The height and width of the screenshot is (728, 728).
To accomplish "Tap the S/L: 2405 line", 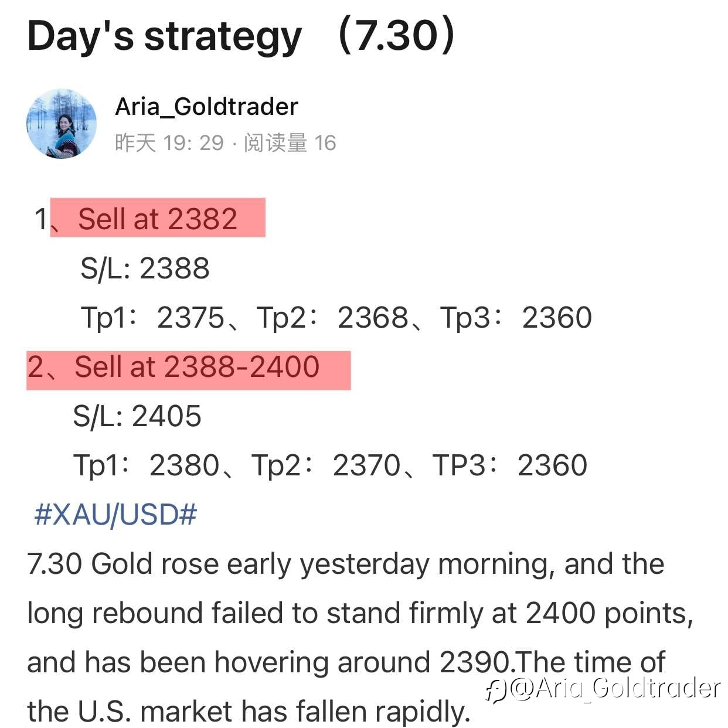I will pos(137,416).
